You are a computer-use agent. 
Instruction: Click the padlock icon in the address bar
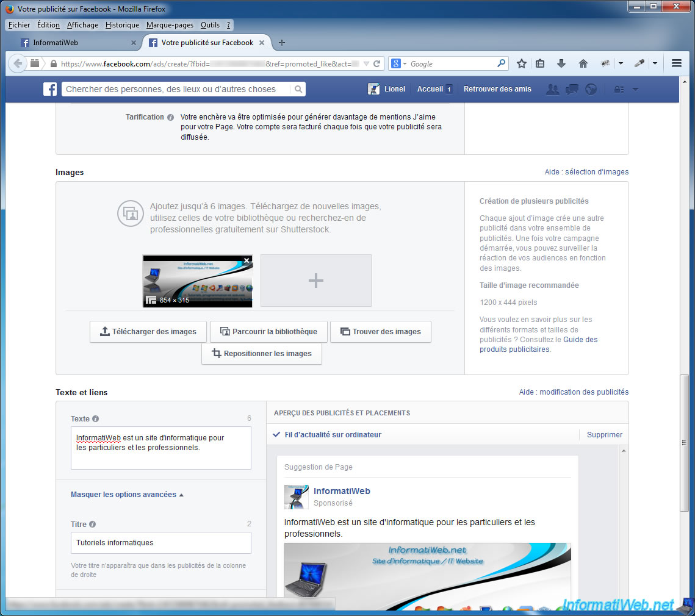click(x=54, y=64)
